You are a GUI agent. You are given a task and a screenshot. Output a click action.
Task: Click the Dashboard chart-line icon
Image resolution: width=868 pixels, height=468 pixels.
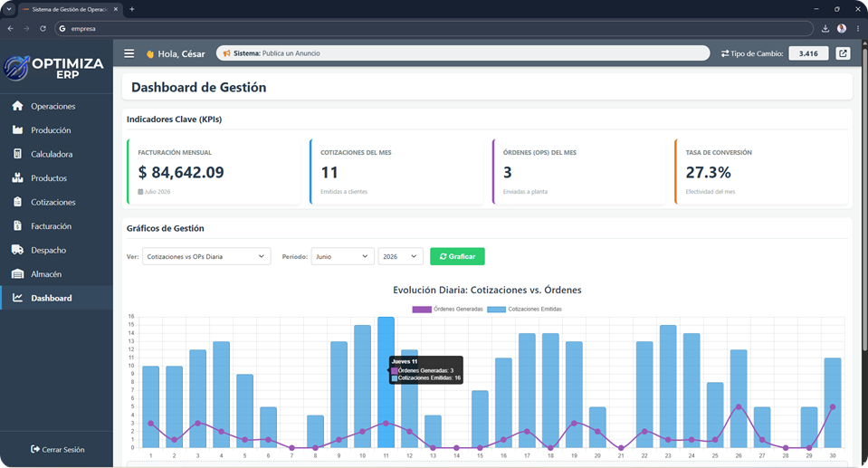click(18, 298)
